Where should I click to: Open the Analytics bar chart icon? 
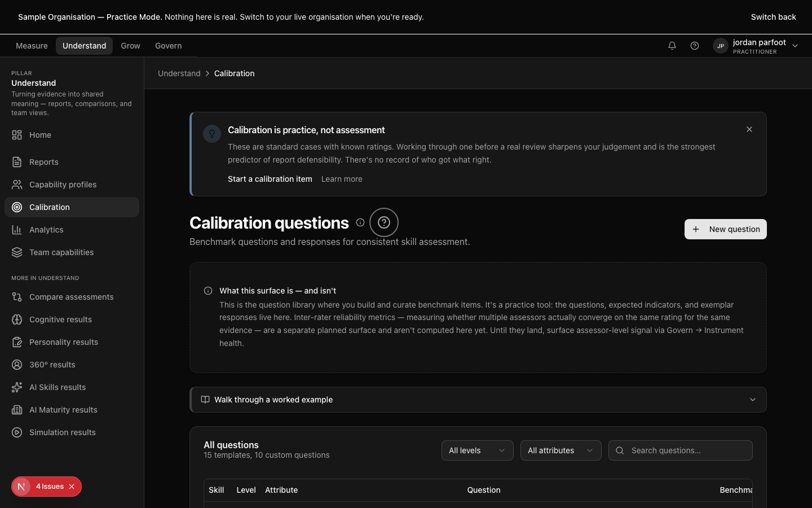click(x=17, y=230)
